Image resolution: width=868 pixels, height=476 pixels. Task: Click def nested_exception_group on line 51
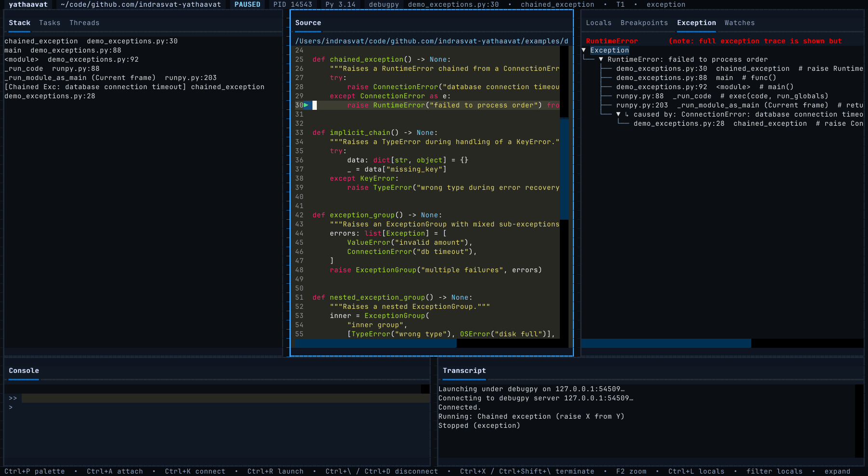[x=393, y=297]
